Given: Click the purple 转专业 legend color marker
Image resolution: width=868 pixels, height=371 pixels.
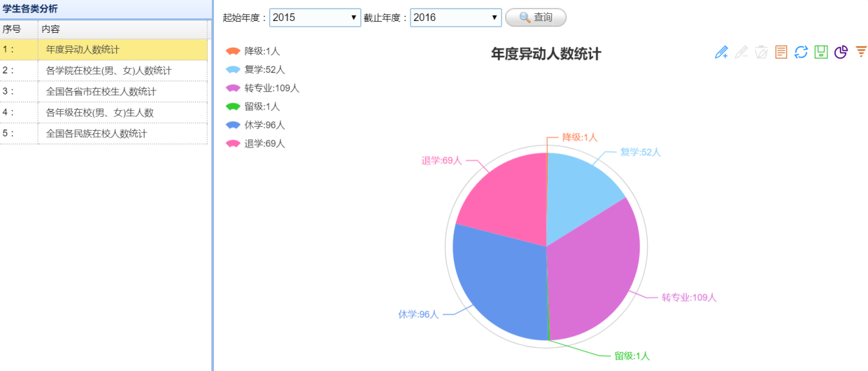Looking at the screenshot, I should pos(233,88).
